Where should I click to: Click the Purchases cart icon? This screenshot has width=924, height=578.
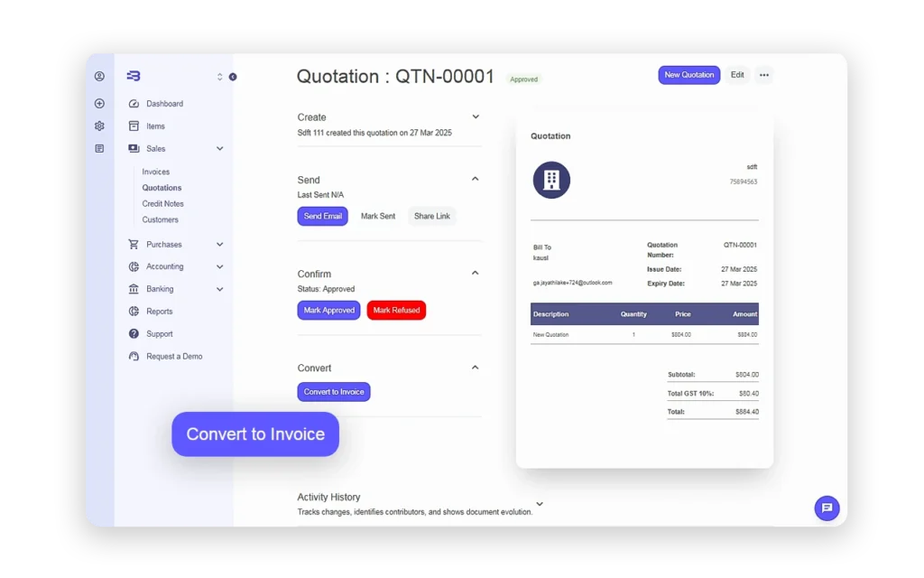(x=134, y=244)
